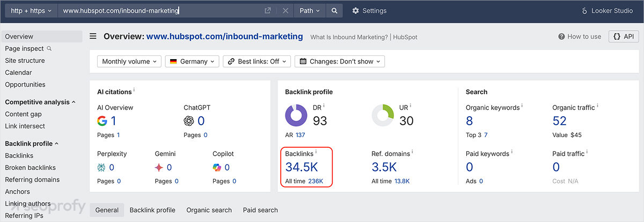
Task: Open the Monthly volume dropdown
Action: pos(129,61)
